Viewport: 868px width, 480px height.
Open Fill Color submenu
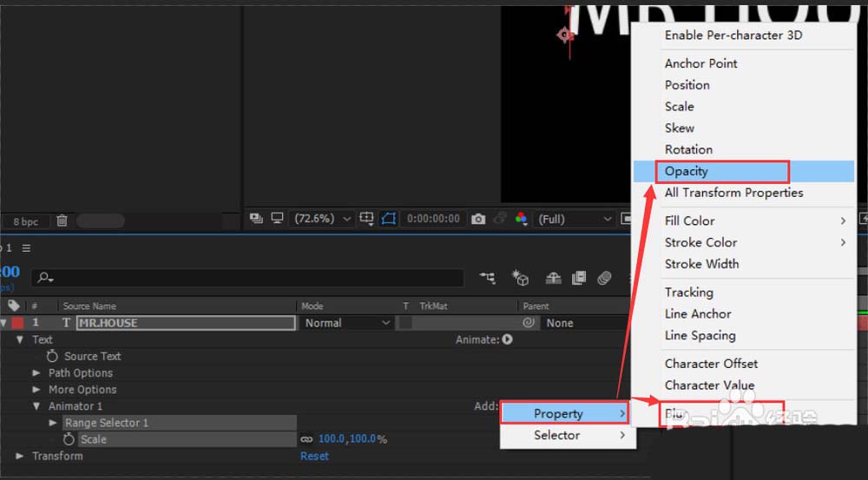pos(744,220)
